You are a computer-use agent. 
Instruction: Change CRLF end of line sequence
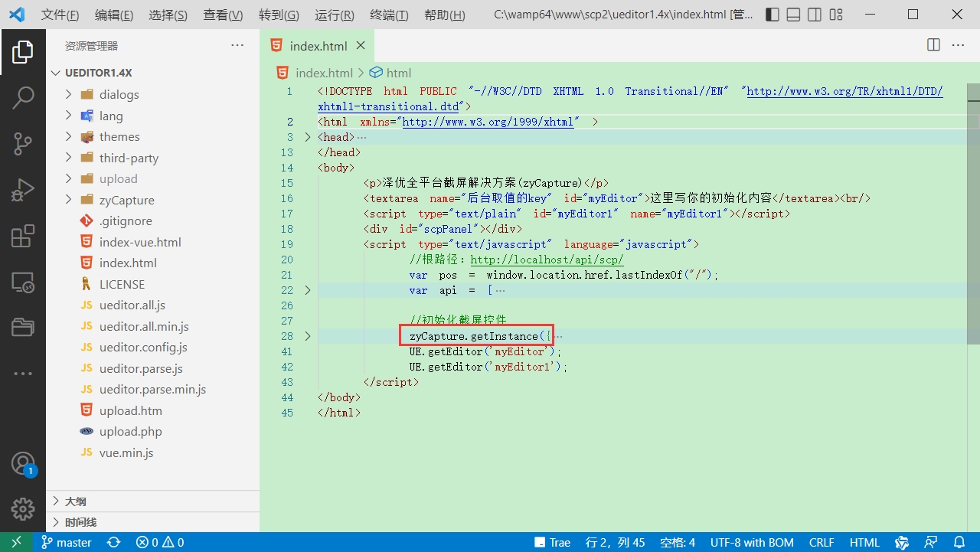pyautogui.click(x=822, y=542)
